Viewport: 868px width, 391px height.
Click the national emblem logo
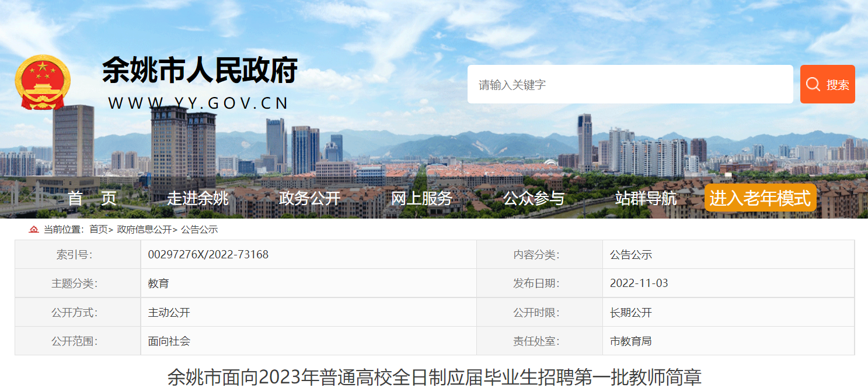coord(43,82)
